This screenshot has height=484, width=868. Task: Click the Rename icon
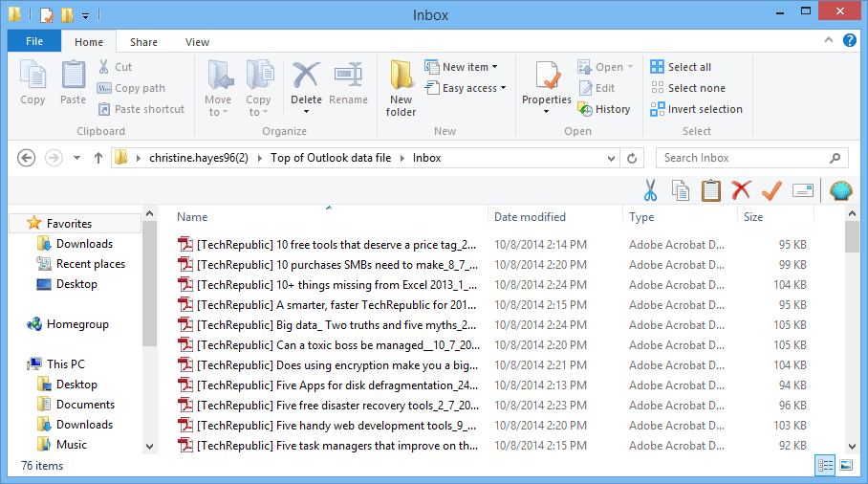(348, 75)
